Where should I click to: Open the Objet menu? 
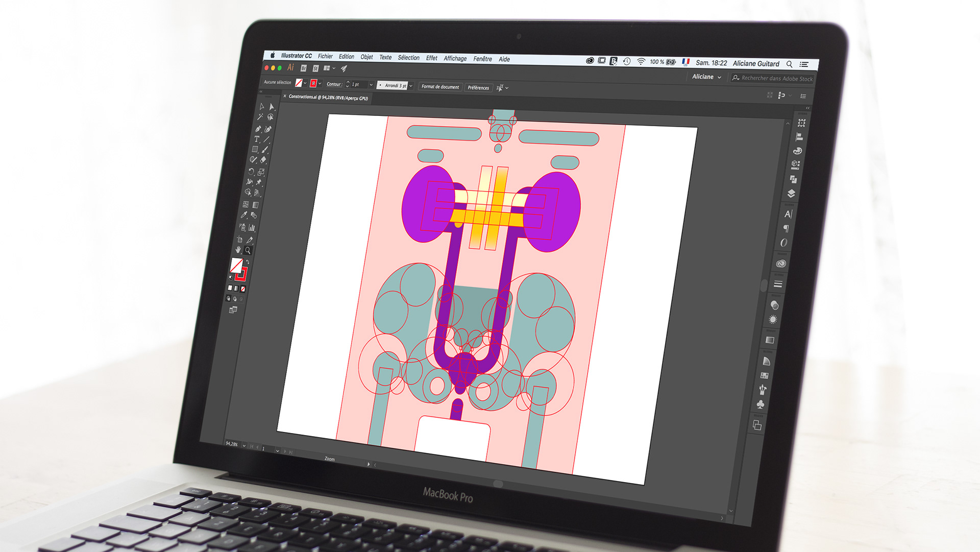click(366, 57)
